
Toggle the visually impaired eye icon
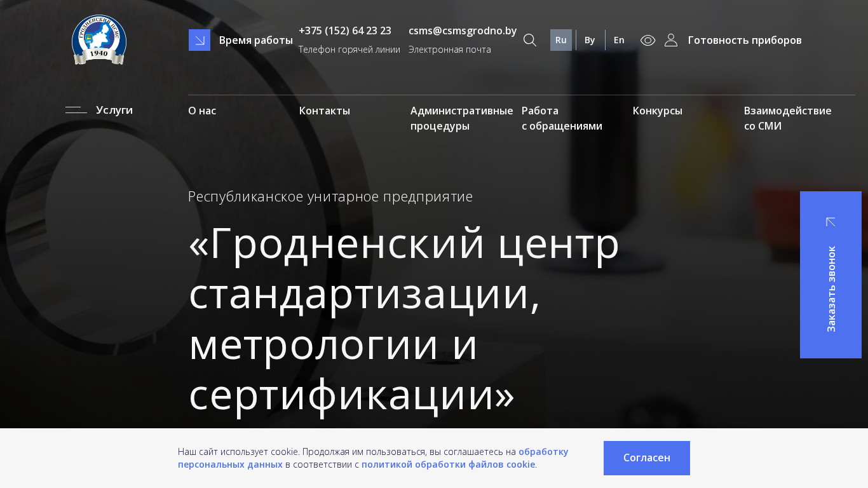[x=648, y=40]
